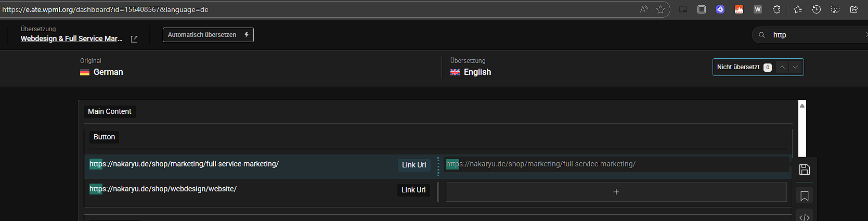Click the browser extensions puzzle icon
The width and height of the screenshot is (868, 221).
click(x=776, y=9)
